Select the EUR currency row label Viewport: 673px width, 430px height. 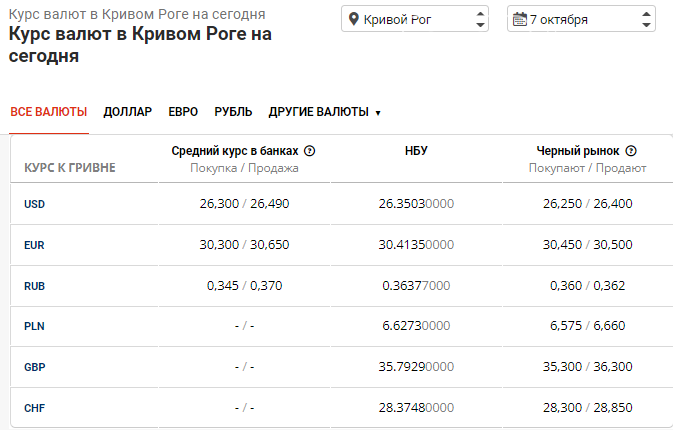[x=34, y=245]
